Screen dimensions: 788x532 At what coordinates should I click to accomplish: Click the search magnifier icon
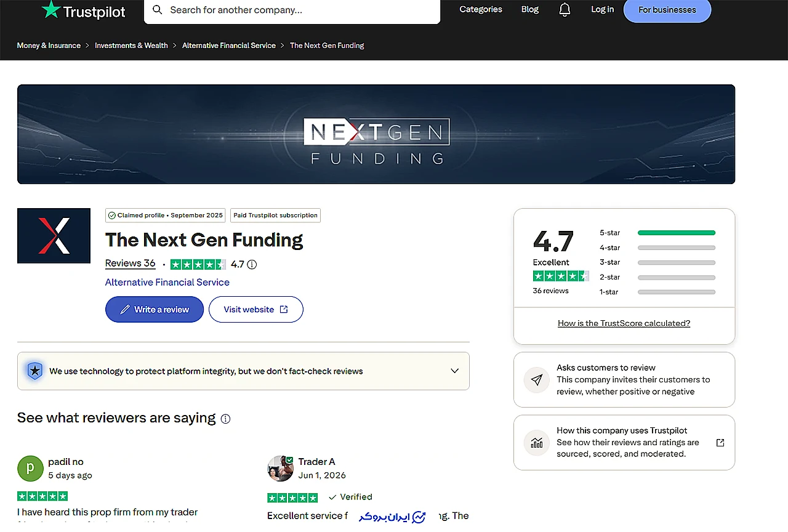pos(158,10)
